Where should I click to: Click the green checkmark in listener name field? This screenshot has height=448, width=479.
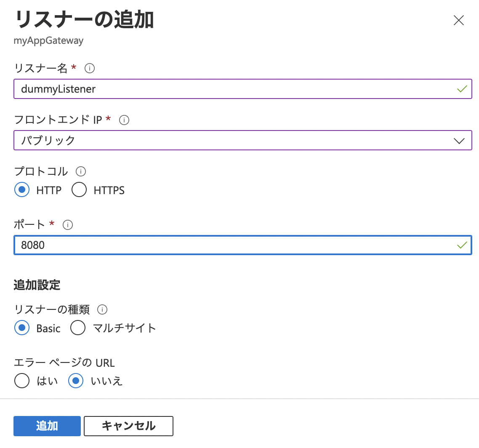(x=462, y=89)
